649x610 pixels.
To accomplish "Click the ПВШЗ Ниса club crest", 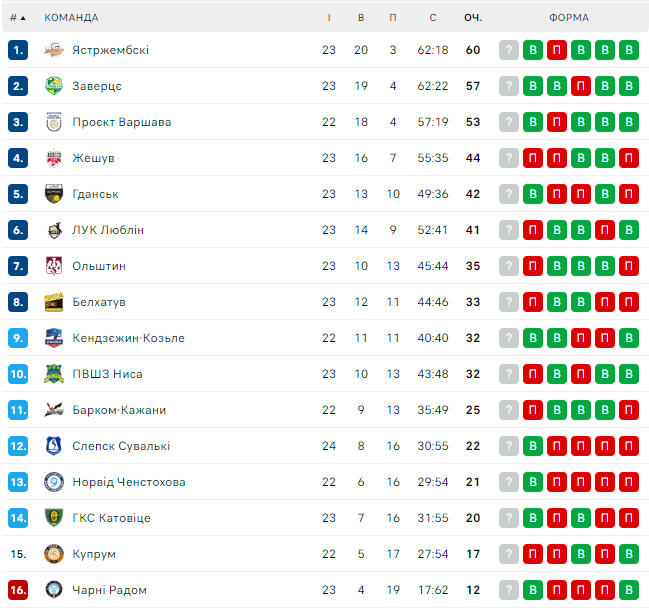I will point(54,374).
